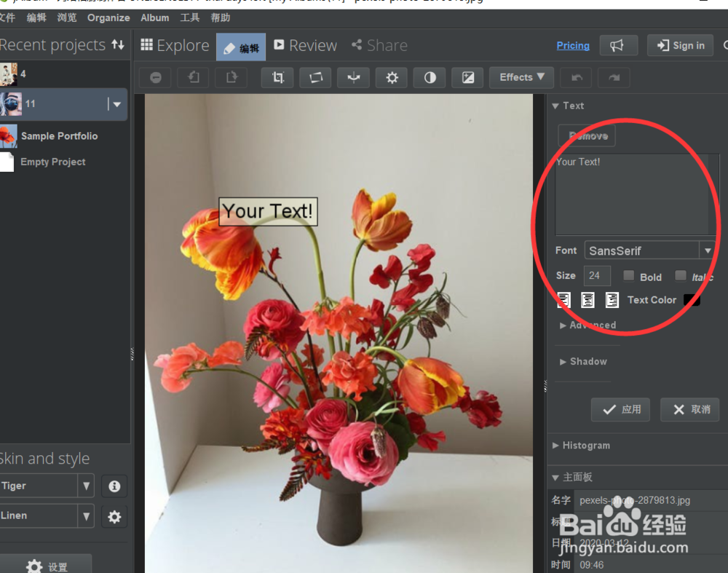Open the 设置 settings button
Viewport: 728px width, 573px height.
click(47, 566)
